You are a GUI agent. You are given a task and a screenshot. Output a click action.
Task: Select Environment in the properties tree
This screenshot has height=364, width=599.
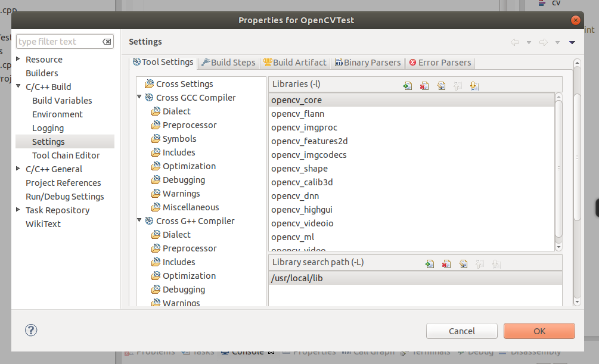(x=57, y=114)
